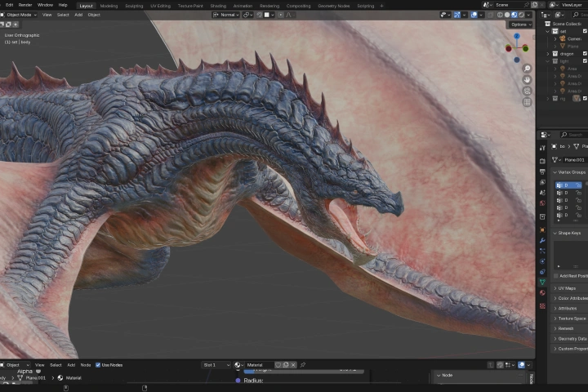Open the Output properties tab icon
Screen dimensions: 588x392
[542, 171]
